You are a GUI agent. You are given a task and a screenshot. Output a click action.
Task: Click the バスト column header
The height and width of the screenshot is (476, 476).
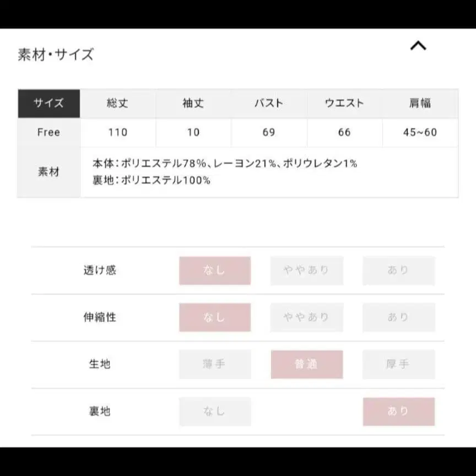tap(268, 104)
